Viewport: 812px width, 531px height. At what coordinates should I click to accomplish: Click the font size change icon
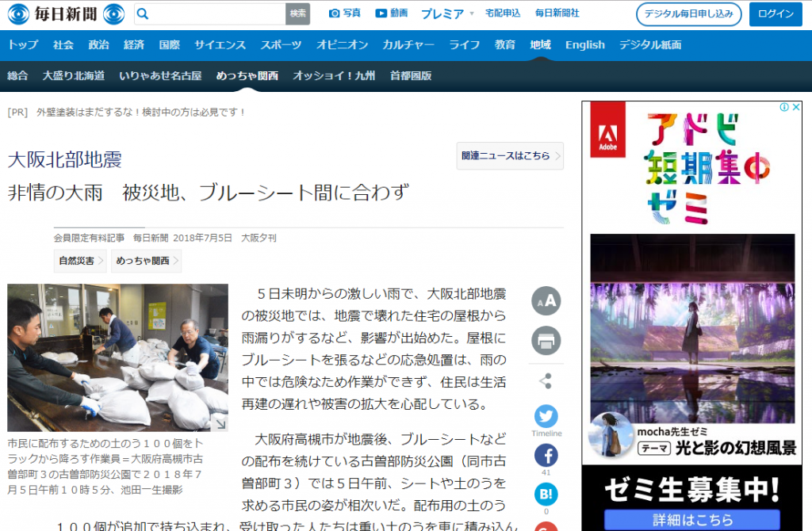pyautogui.click(x=546, y=301)
